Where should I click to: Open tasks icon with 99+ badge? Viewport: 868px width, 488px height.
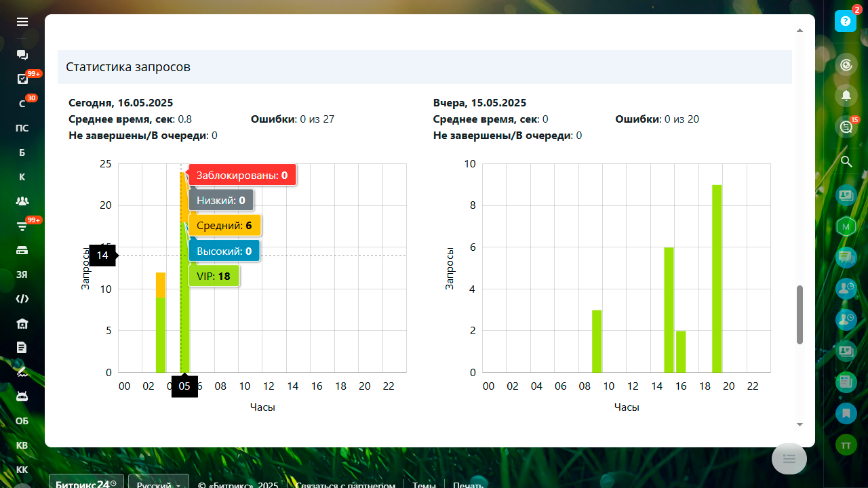[x=22, y=79]
